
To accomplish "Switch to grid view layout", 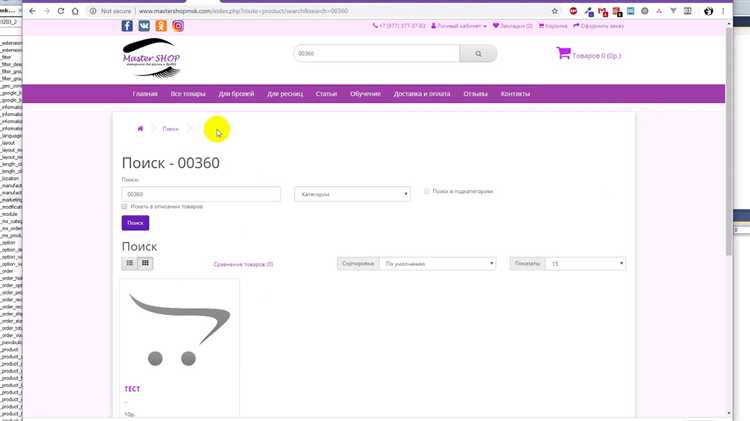I will [x=145, y=263].
